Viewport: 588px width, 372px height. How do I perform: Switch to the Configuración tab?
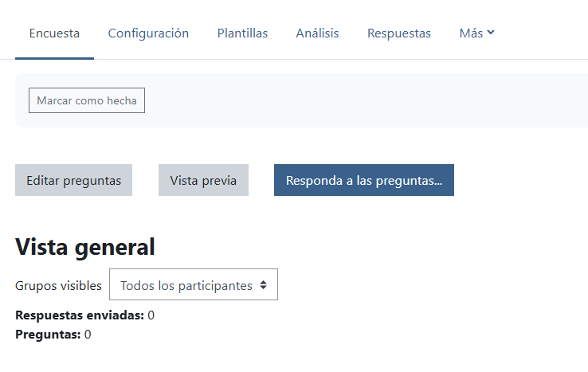coord(148,33)
